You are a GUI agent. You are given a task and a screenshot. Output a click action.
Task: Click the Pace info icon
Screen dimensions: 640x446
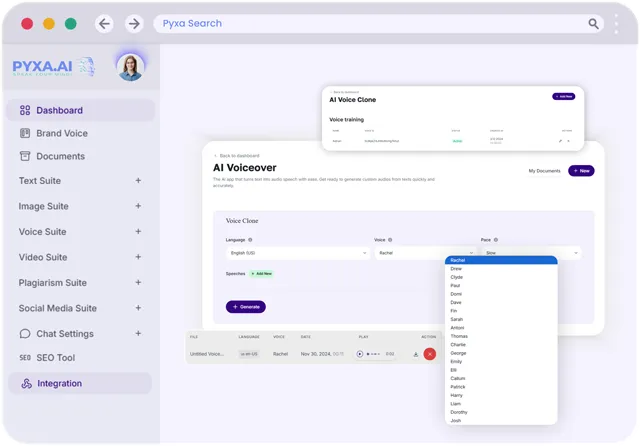point(496,240)
